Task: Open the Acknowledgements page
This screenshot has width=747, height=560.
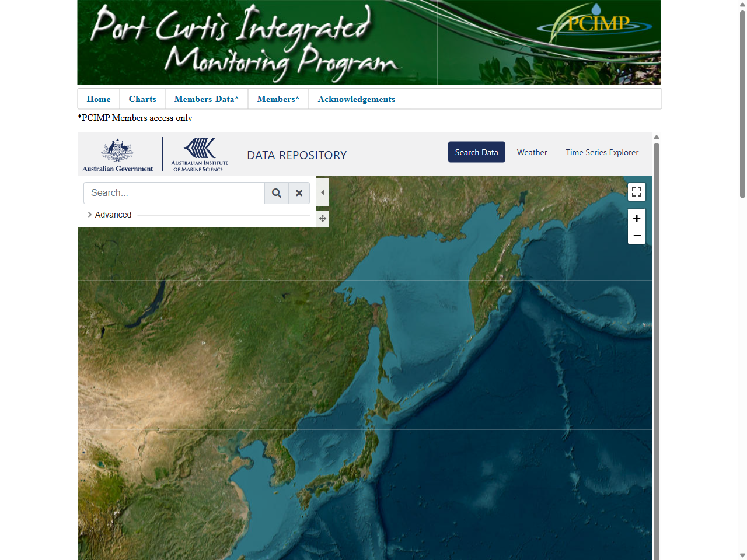Action: tap(356, 99)
